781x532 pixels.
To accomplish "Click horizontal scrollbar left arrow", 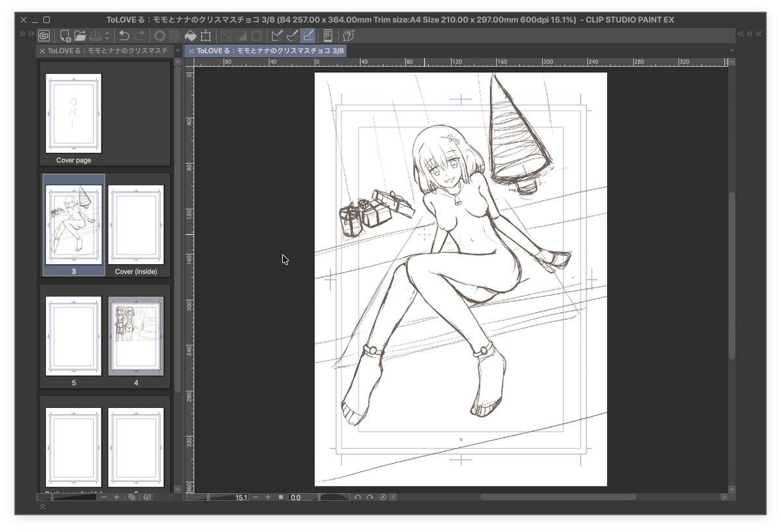I will point(393,497).
